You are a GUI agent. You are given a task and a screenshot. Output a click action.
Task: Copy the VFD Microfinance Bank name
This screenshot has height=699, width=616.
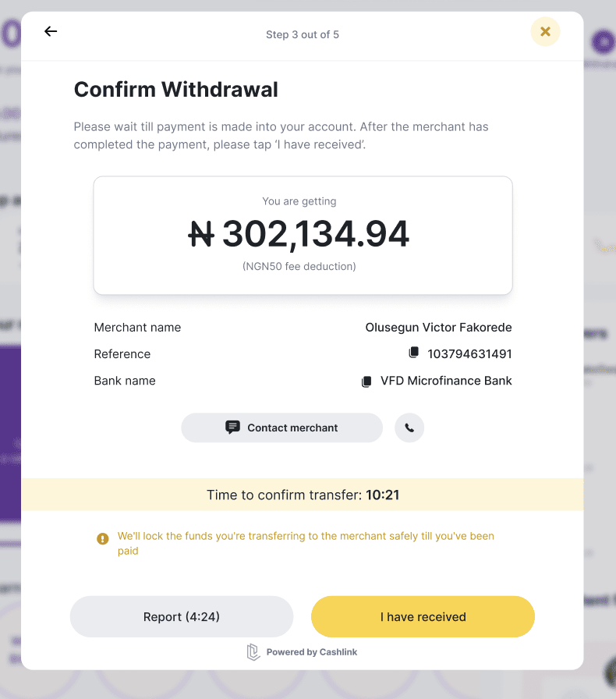366,381
